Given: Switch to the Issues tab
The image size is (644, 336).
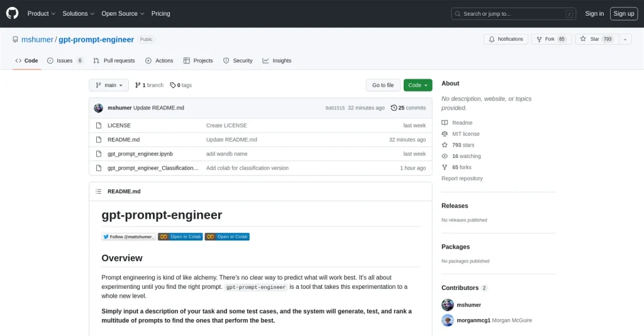Looking at the screenshot, I should click(x=65, y=60).
